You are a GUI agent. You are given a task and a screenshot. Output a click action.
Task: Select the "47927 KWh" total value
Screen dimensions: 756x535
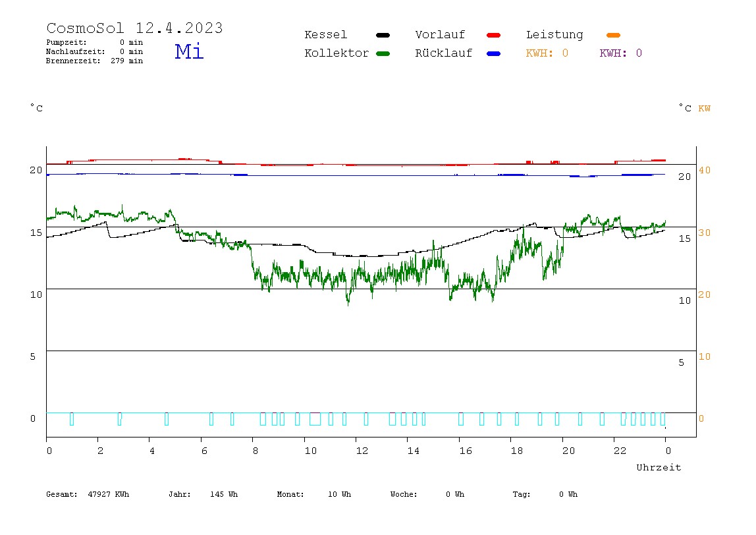[x=109, y=494]
